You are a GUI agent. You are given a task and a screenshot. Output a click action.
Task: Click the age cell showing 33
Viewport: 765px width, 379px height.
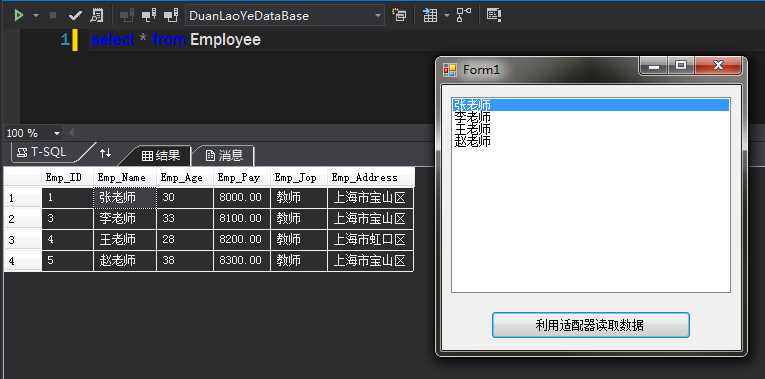click(185, 219)
